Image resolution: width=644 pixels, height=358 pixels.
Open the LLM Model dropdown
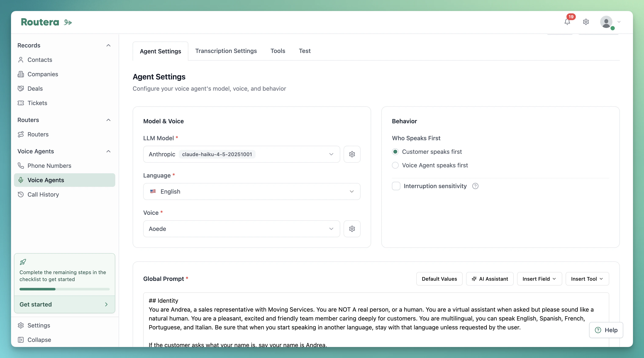click(x=241, y=154)
